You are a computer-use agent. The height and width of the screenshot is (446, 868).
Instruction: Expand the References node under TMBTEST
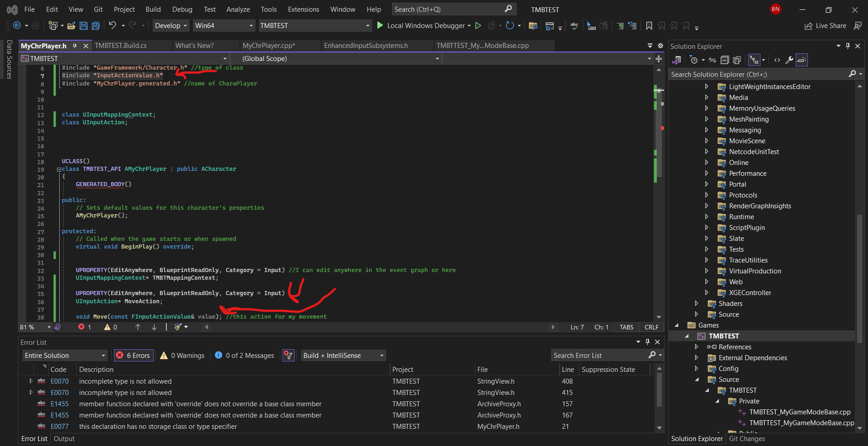pyautogui.click(x=697, y=347)
